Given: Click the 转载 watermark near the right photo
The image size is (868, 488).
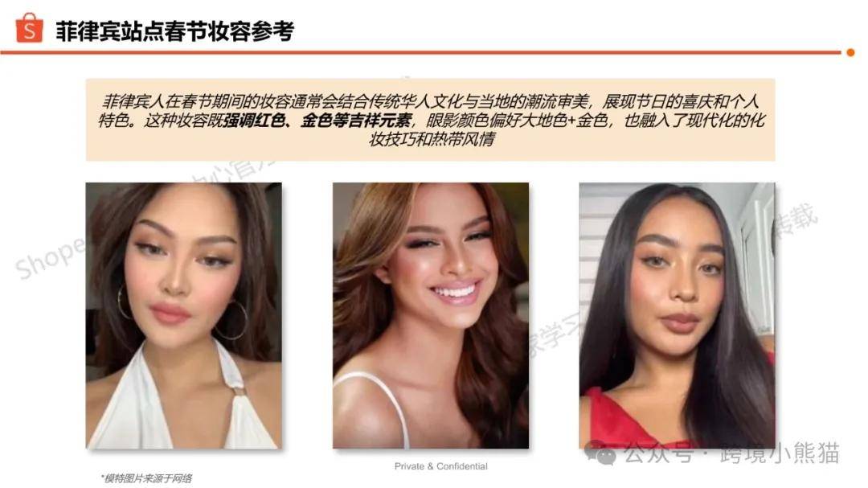Looking at the screenshot, I should (x=796, y=220).
